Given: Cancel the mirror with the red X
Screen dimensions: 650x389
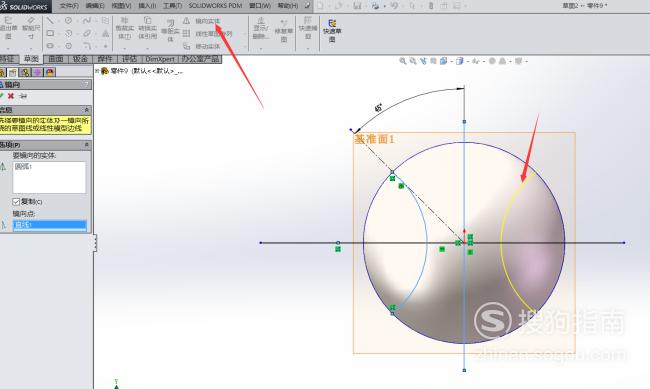Looking at the screenshot, I should pyautogui.click(x=11, y=96).
